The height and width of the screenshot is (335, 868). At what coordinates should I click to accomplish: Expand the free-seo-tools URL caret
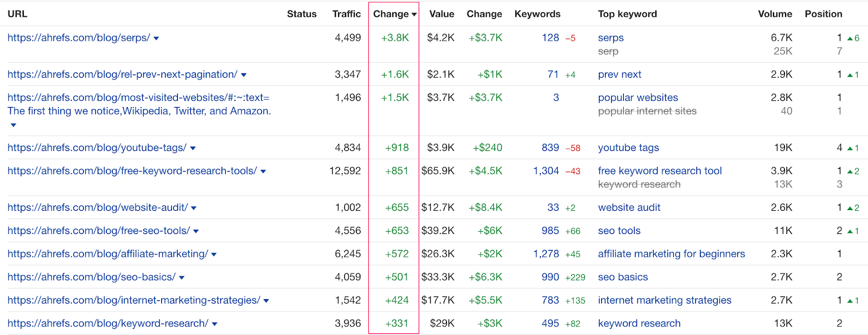tap(196, 231)
